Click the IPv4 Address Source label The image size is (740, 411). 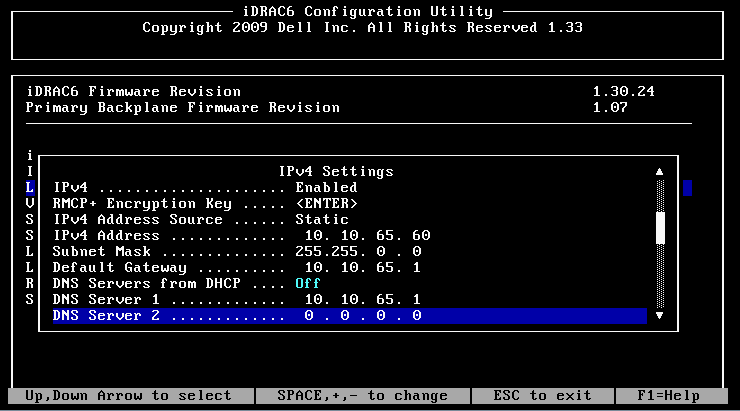coord(137,219)
